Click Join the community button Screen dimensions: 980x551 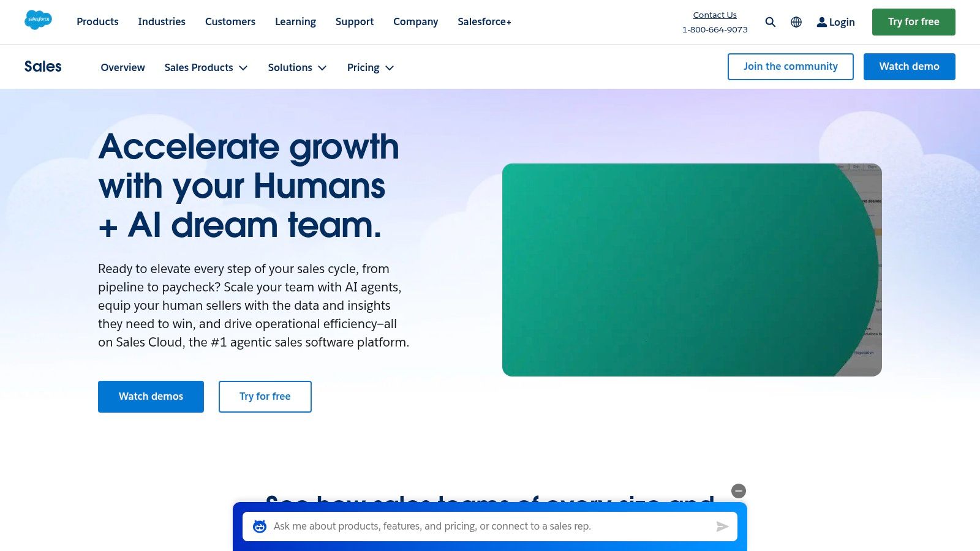tap(790, 66)
